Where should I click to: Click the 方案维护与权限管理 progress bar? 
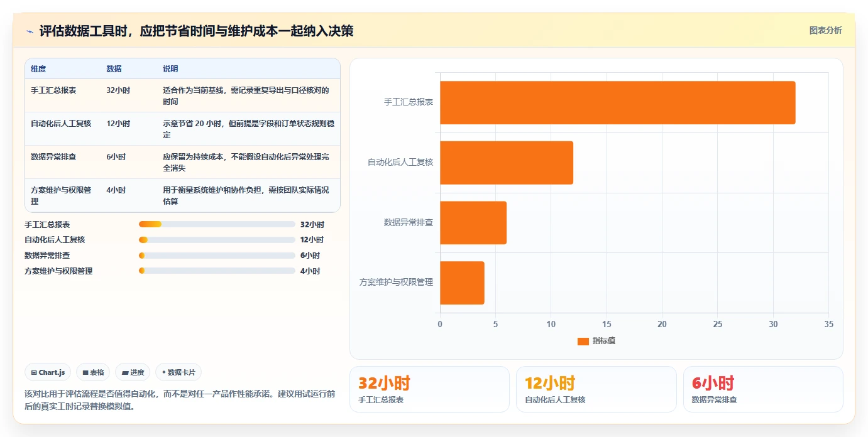tap(217, 271)
